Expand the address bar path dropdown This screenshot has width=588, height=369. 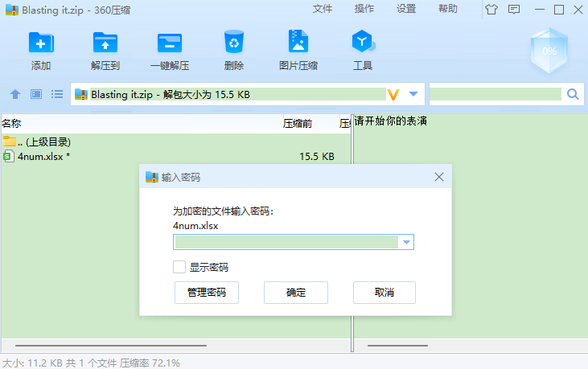click(x=413, y=94)
